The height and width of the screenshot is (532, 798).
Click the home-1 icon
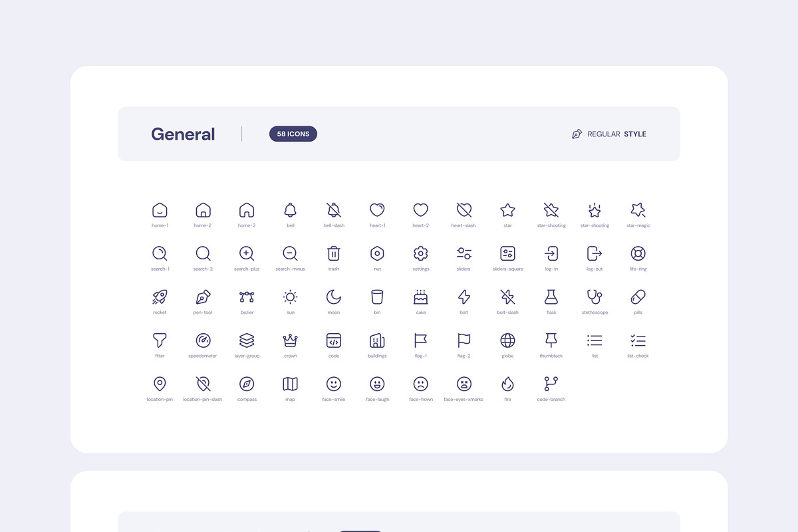pos(160,210)
